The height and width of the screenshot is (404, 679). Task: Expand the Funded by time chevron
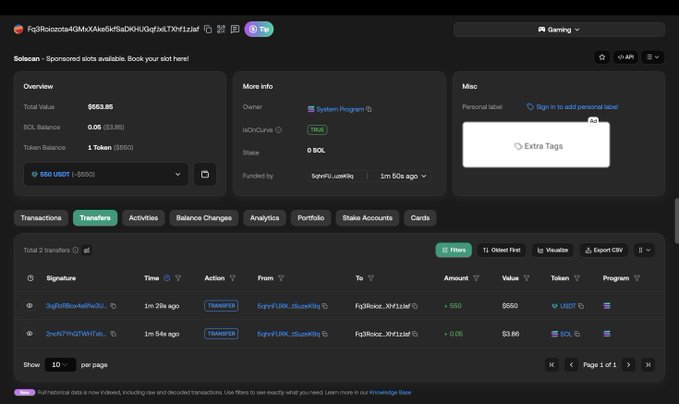coord(424,176)
